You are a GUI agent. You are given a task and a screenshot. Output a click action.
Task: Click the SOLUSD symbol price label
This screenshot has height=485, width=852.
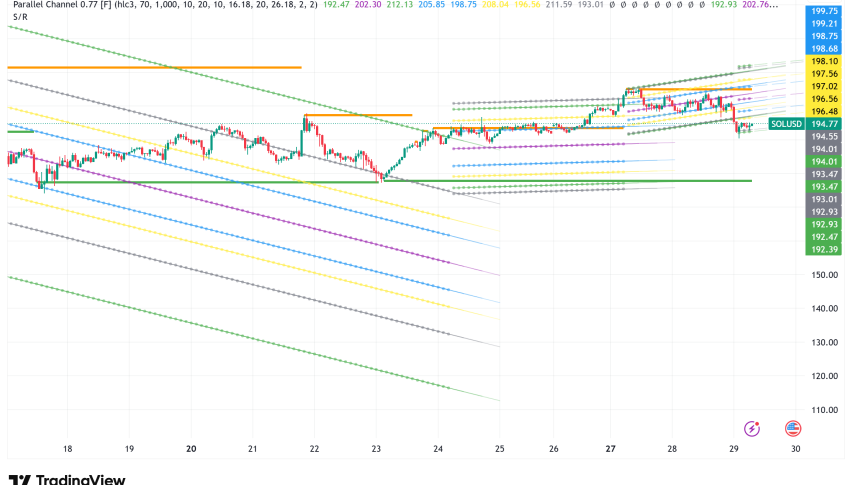pos(787,124)
